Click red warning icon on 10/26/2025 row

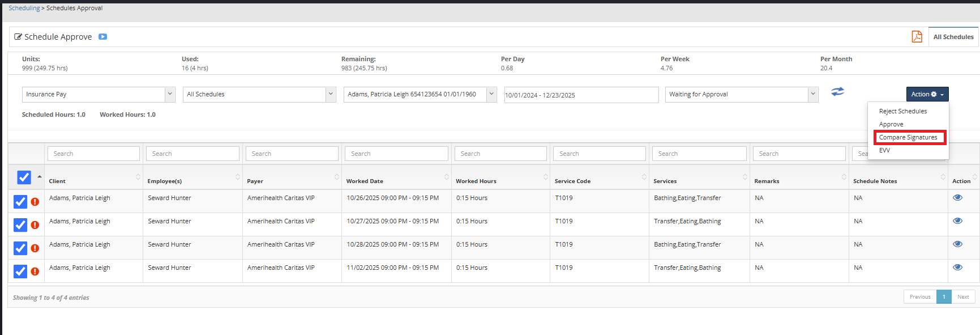coord(35,202)
